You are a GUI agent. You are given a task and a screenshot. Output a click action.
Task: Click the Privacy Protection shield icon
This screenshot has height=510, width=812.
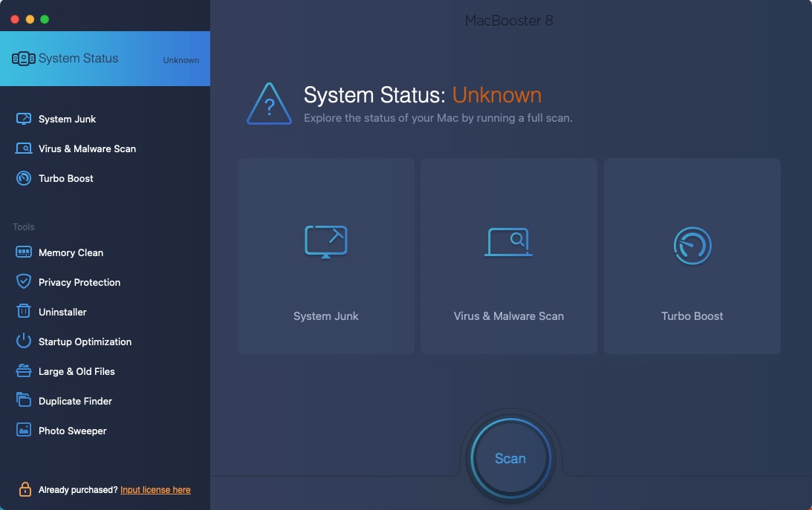[23, 282]
